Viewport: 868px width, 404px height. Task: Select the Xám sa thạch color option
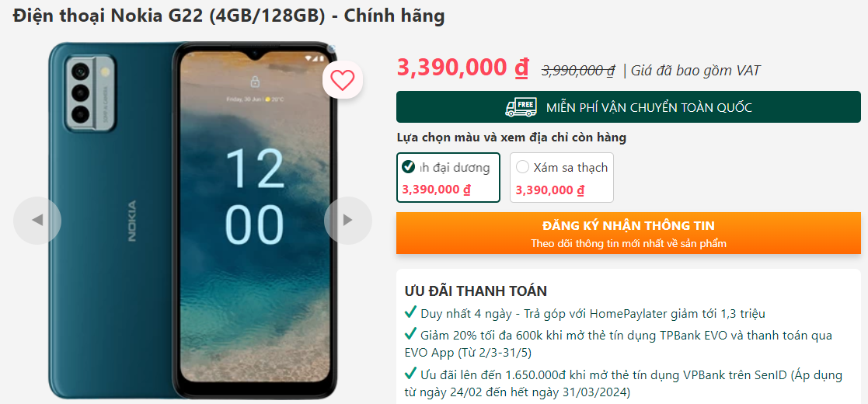pyautogui.click(x=561, y=178)
